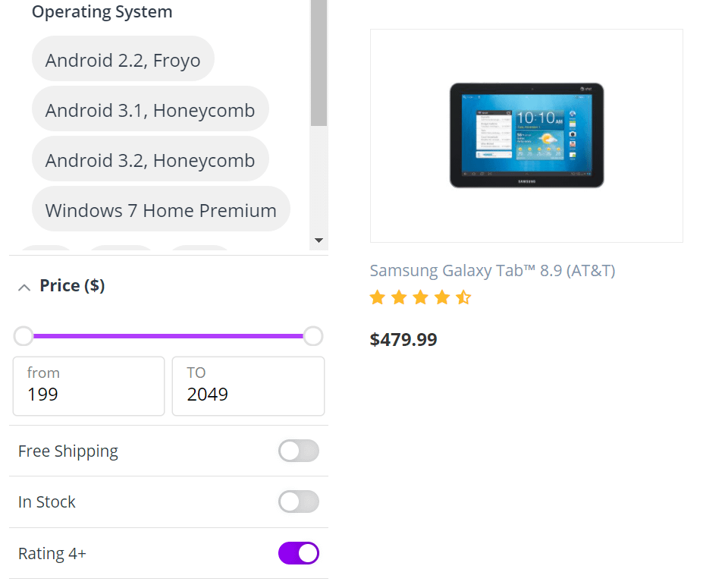703x588 pixels.
Task: Click the 'TO' price input field
Action: click(248, 387)
